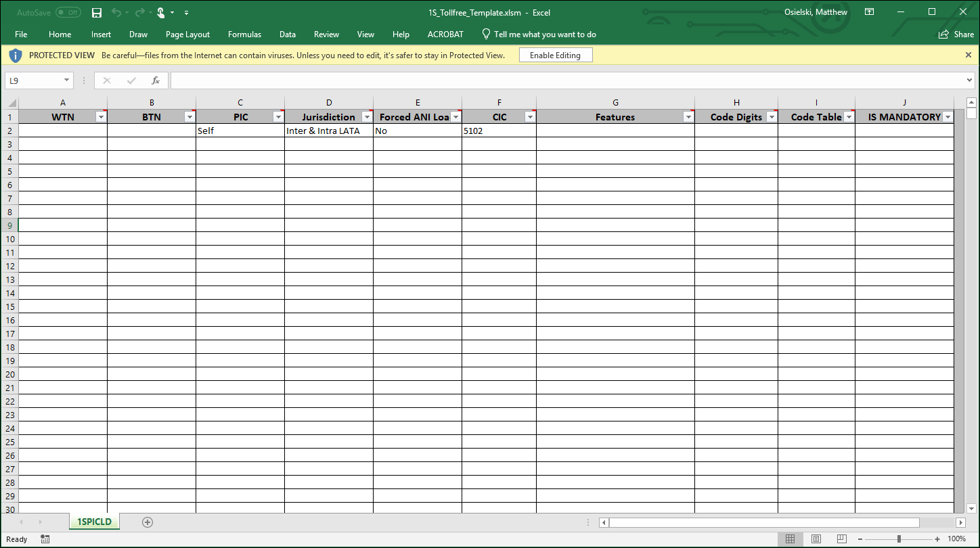980x548 pixels.
Task: Click inside the formula bar
Action: pos(567,81)
